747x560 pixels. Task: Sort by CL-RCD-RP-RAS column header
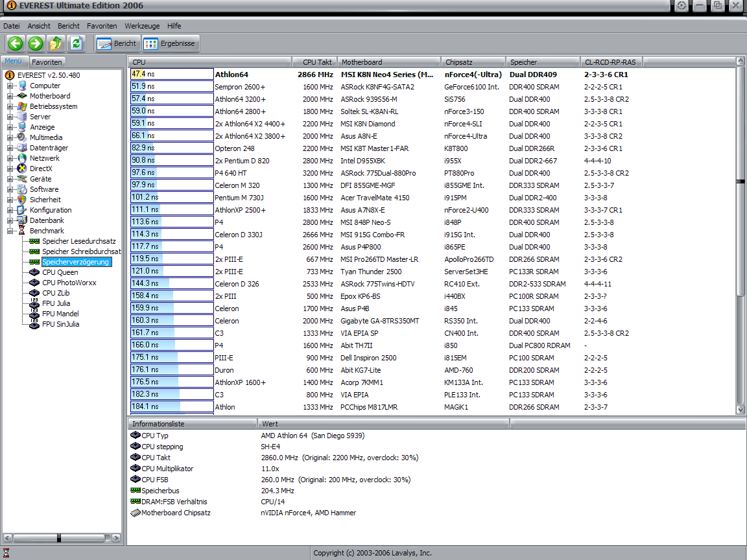611,62
